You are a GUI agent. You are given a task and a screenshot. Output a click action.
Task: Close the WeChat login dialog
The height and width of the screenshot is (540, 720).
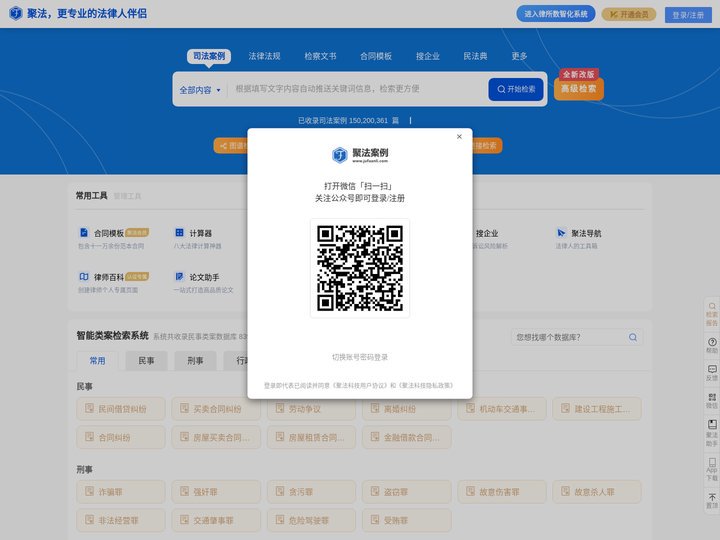pos(459,136)
